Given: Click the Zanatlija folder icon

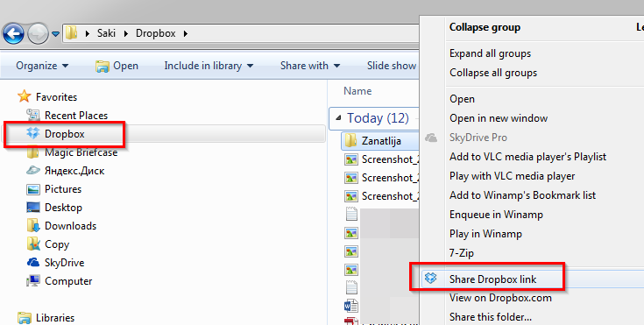Looking at the screenshot, I should click(x=350, y=140).
